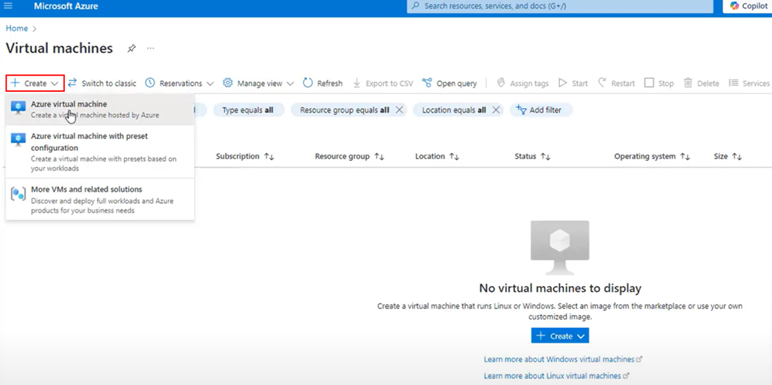Expand the Reservations dropdown chevron
The image size is (772, 385).
[210, 84]
